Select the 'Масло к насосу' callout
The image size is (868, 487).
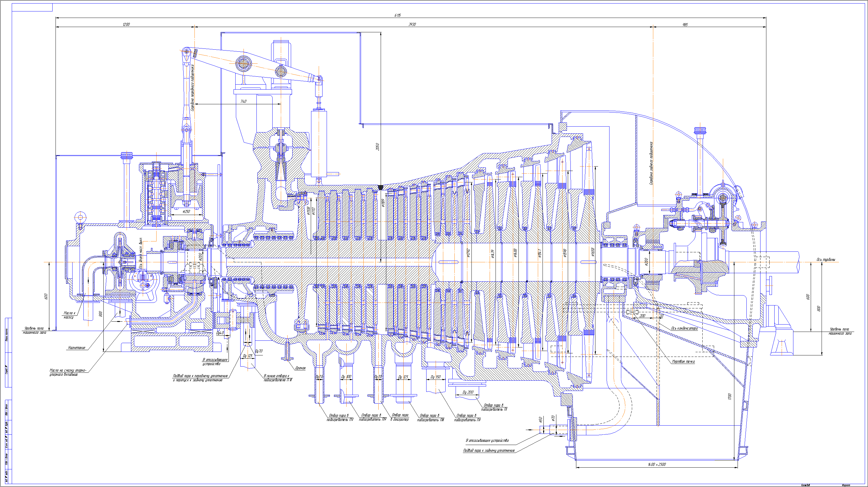pos(69,315)
